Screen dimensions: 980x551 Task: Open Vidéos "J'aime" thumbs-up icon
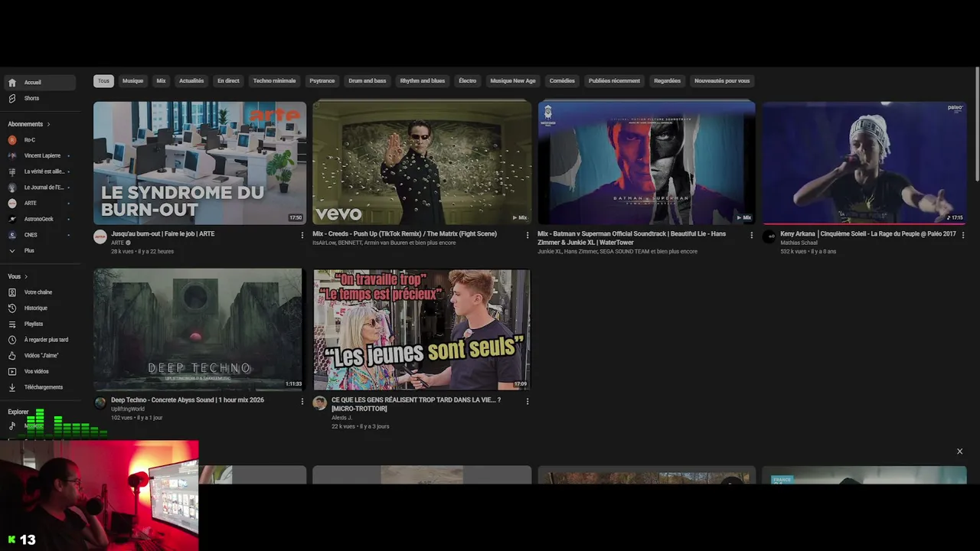[12, 356]
